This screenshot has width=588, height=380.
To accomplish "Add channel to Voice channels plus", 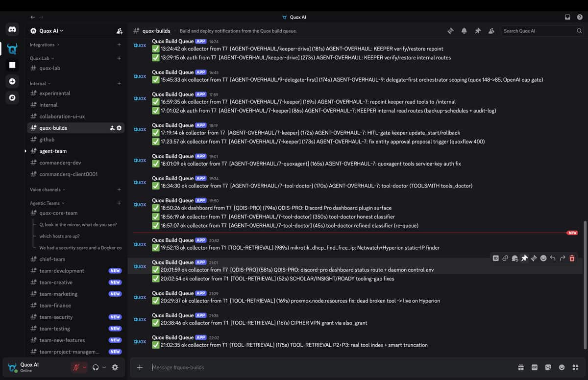I will (x=119, y=190).
